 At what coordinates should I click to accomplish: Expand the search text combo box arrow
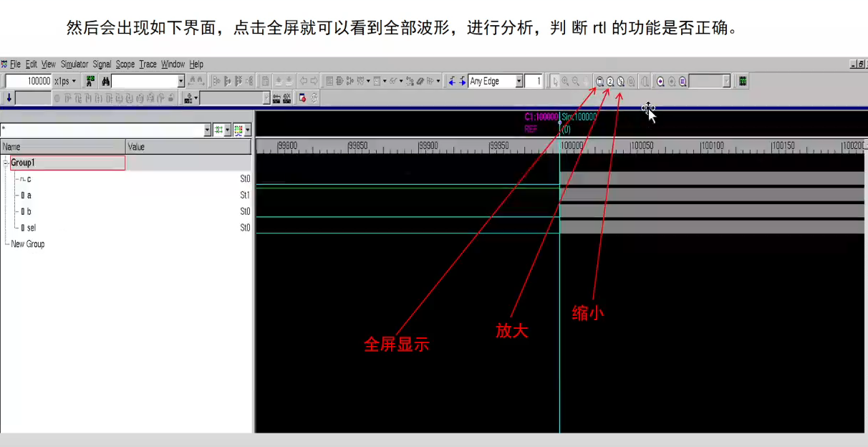point(181,82)
